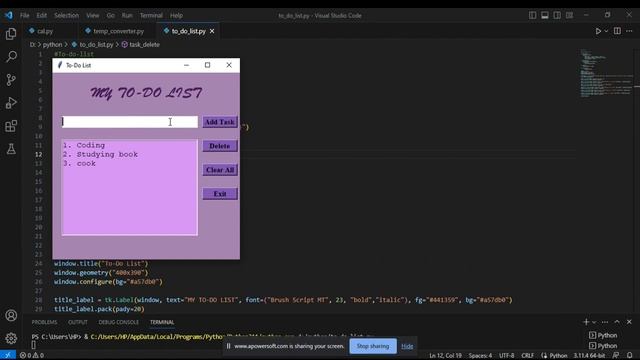Open the Source Control view

coord(11,80)
